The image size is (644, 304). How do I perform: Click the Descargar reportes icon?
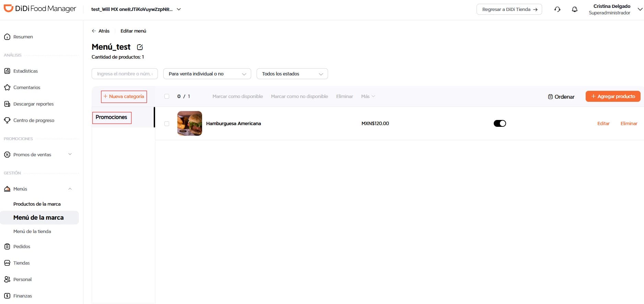[x=7, y=104]
